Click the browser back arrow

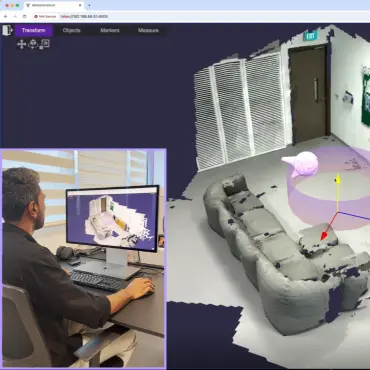pos(5,16)
